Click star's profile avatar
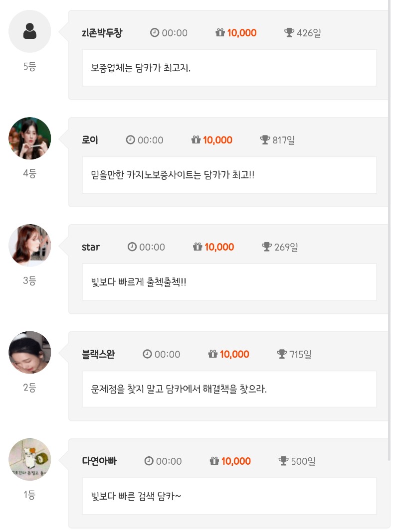Viewport: 399px width, 532px height. (30, 246)
